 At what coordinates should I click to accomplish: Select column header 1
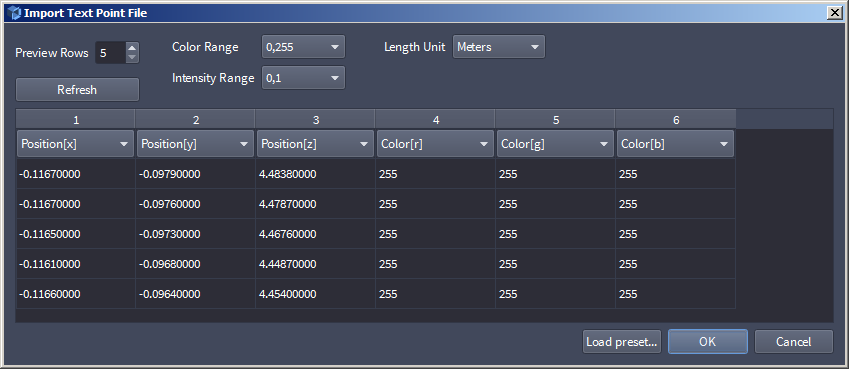pos(76,120)
